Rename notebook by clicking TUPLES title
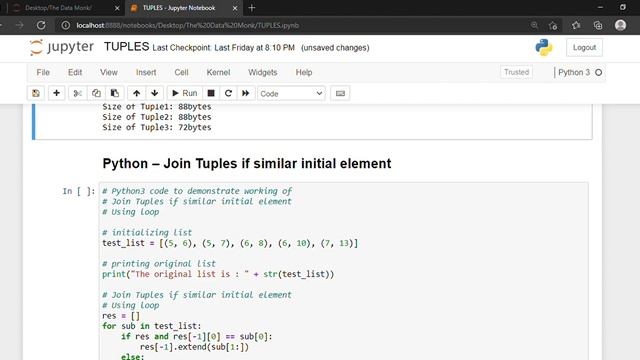Viewport: 640px width, 360px height. click(126, 47)
